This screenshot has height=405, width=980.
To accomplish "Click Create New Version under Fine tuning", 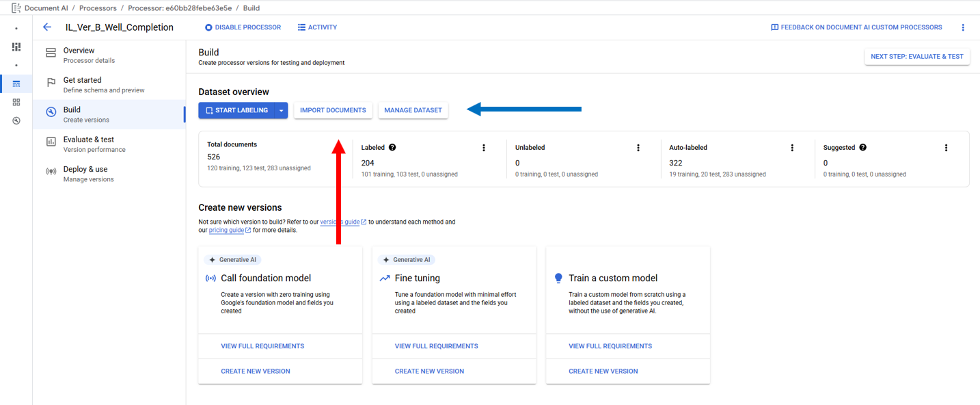I will click(429, 371).
